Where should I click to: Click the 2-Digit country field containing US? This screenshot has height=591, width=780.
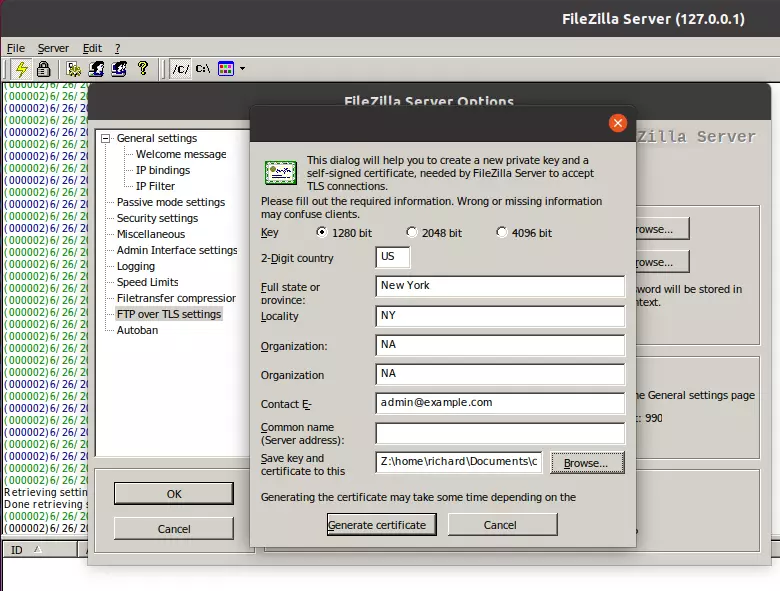392,257
